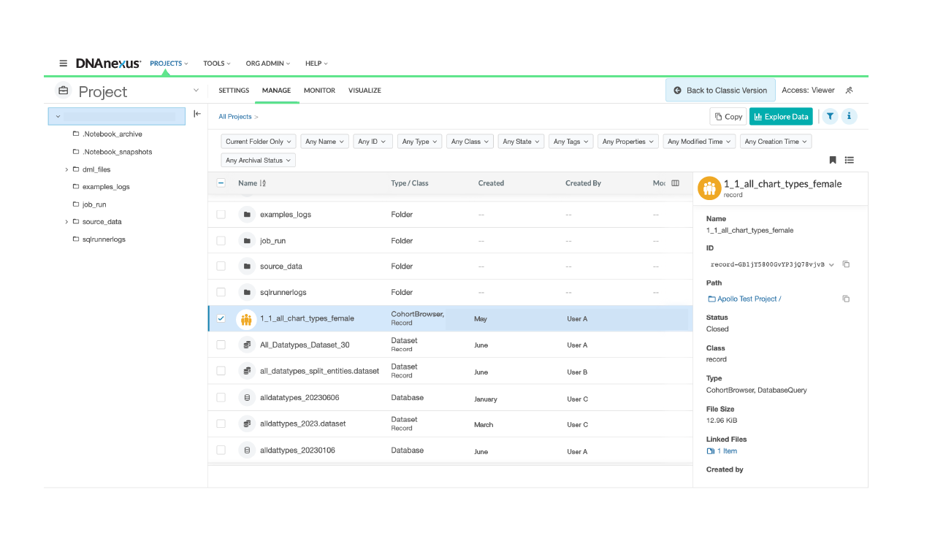The width and height of the screenshot is (935, 560).
Task: Click the blue info icon
Action: tap(850, 116)
